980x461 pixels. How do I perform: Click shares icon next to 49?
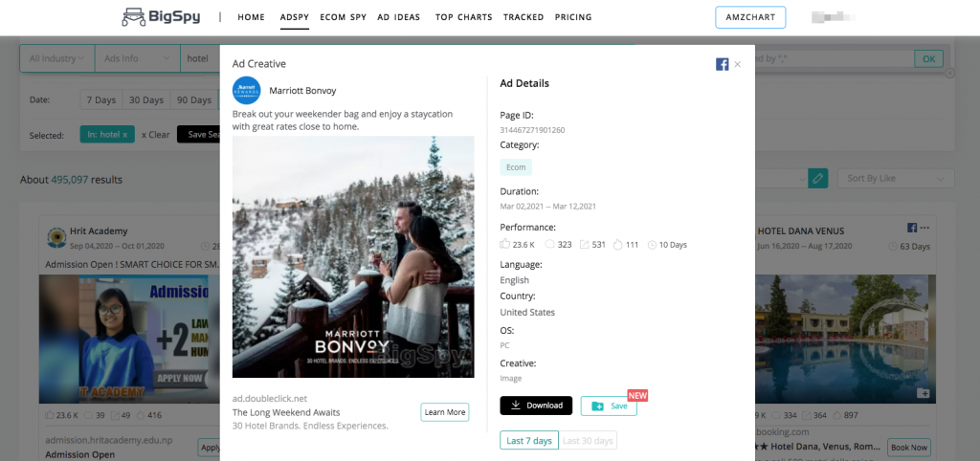pyautogui.click(x=115, y=415)
